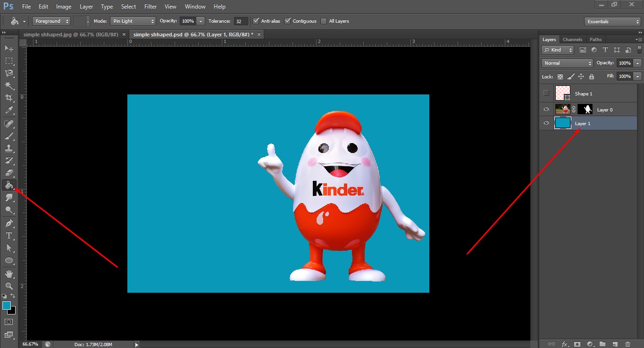Image resolution: width=644 pixels, height=348 pixels.
Task: Select the Hand tool
Action: 9,273
